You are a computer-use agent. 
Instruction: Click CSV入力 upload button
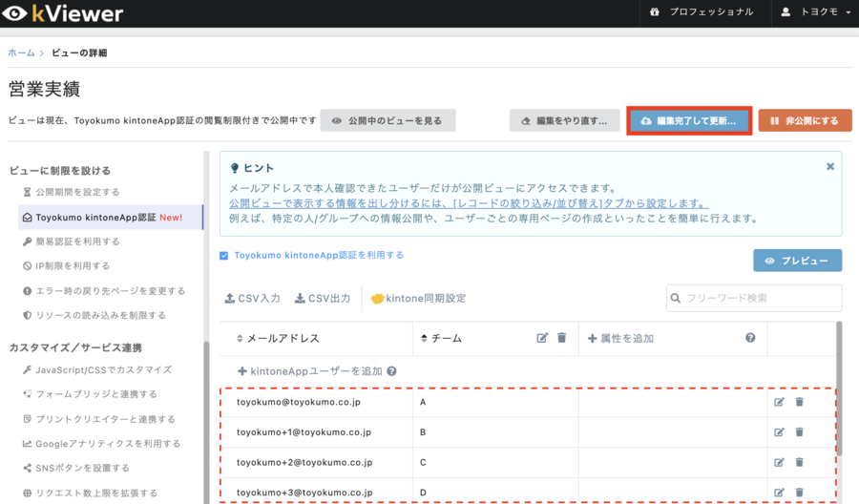click(253, 299)
